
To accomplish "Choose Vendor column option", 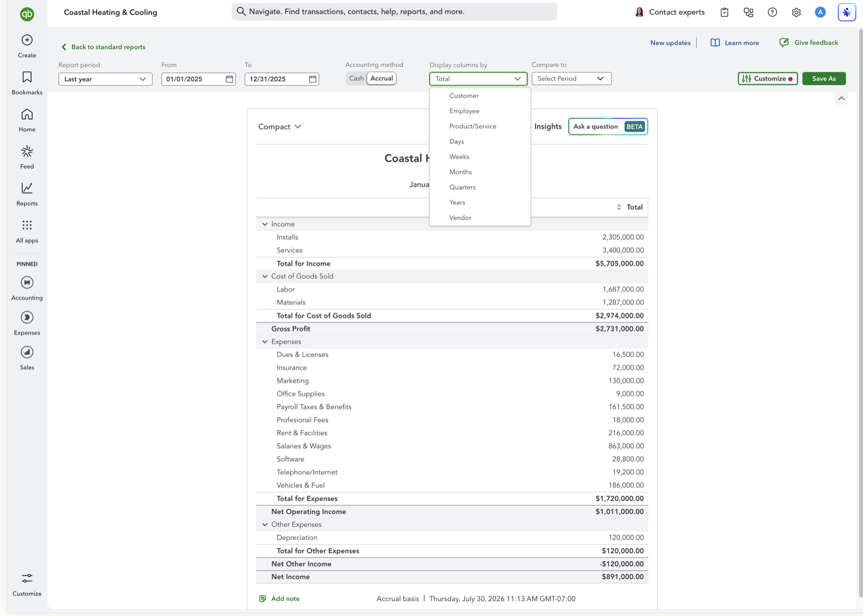I will point(480,217).
